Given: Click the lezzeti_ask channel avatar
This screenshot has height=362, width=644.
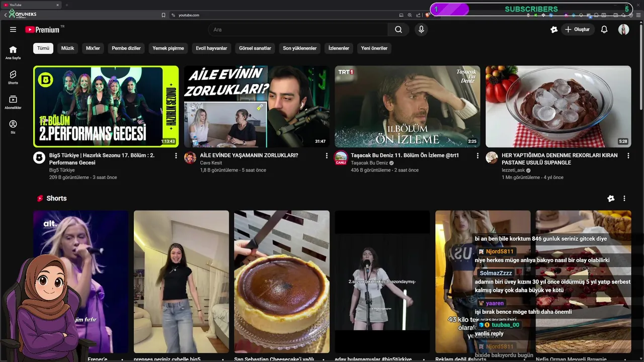Looking at the screenshot, I should [x=492, y=158].
